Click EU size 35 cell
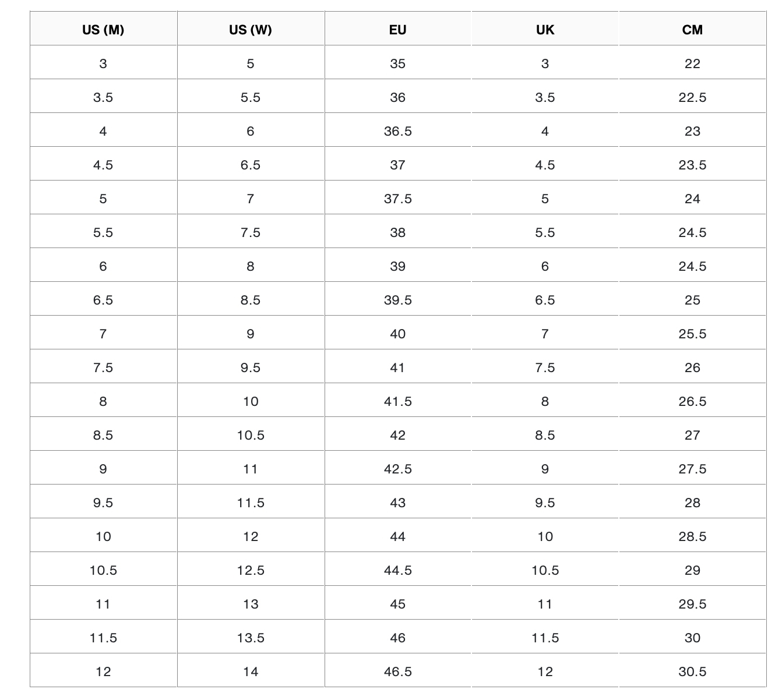The width and height of the screenshot is (782, 700). click(397, 63)
